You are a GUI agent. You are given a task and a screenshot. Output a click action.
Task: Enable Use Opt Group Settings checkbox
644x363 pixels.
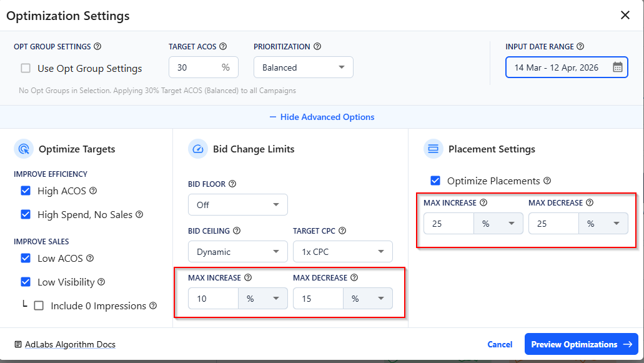pos(26,69)
